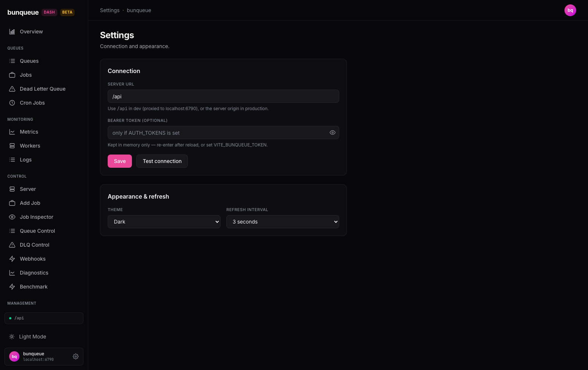Click the Cron Jobs clock icon
The height and width of the screenshot is (370, 588).
click(x=12, y=103)
